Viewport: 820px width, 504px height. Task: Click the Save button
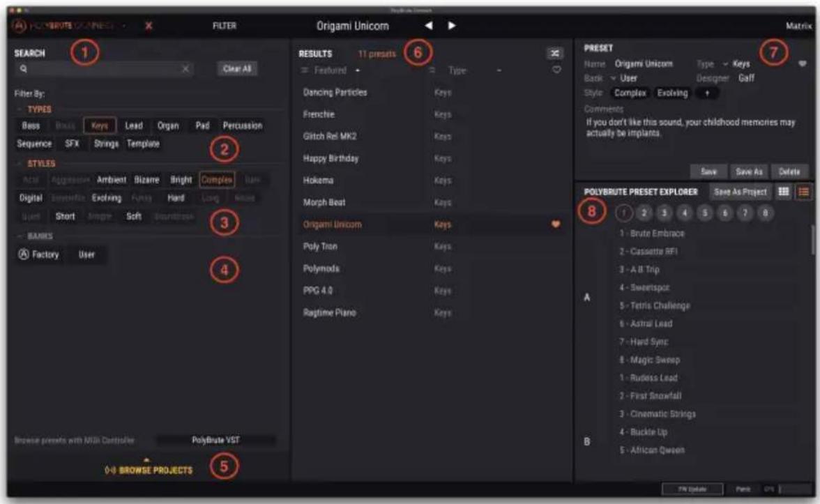click(x=708, y=171)
